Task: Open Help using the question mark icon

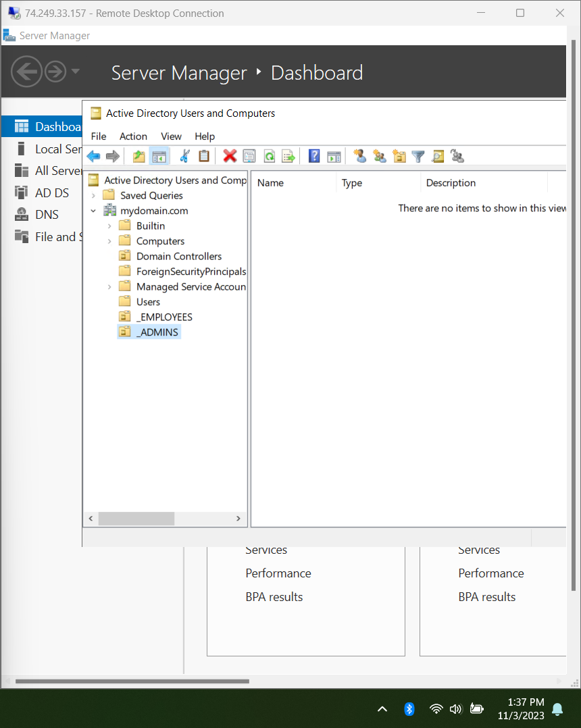Action: click(314, 156)
